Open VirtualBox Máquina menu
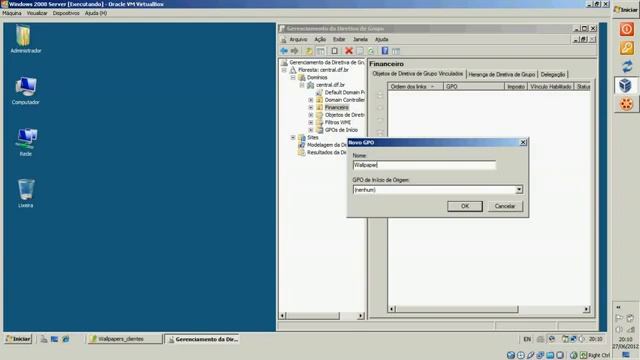This screenshot has width=640, height=360. pyautogui.click(x=12, y=13)
